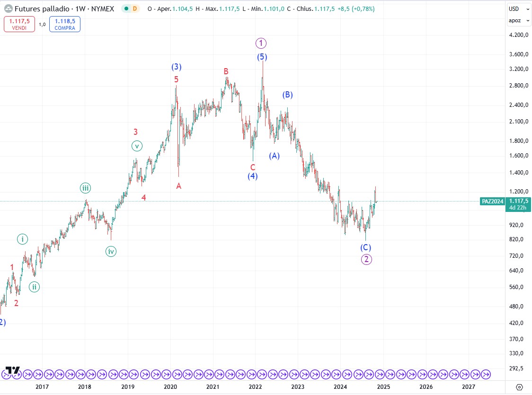Select the red 5 wave label

click(177, 79)
